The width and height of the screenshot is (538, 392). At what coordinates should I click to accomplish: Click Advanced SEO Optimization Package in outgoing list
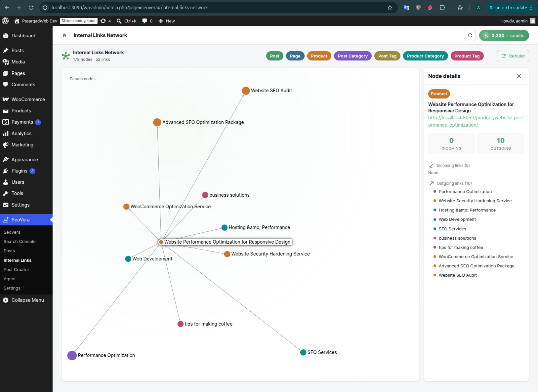476,266
